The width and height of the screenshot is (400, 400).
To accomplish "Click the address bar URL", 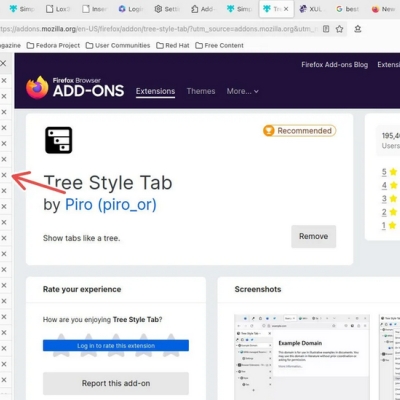I will pos(159,29).
